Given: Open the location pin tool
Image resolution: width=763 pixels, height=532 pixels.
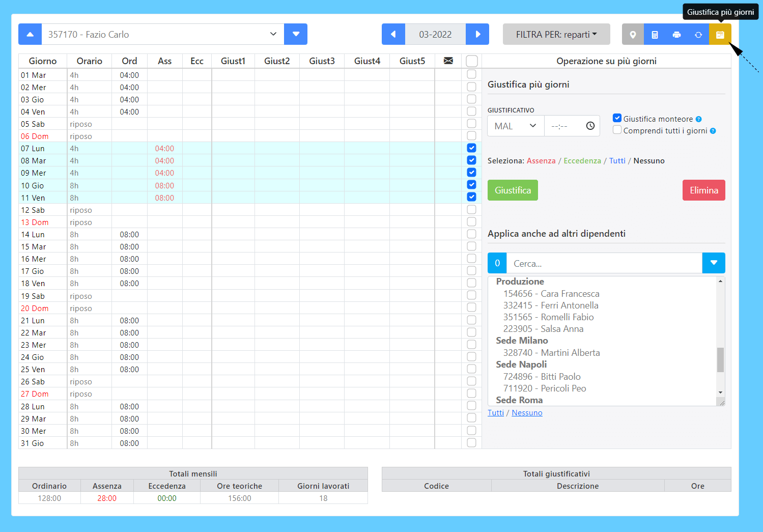Looking at the screenshot, I should tap(633, 35).
